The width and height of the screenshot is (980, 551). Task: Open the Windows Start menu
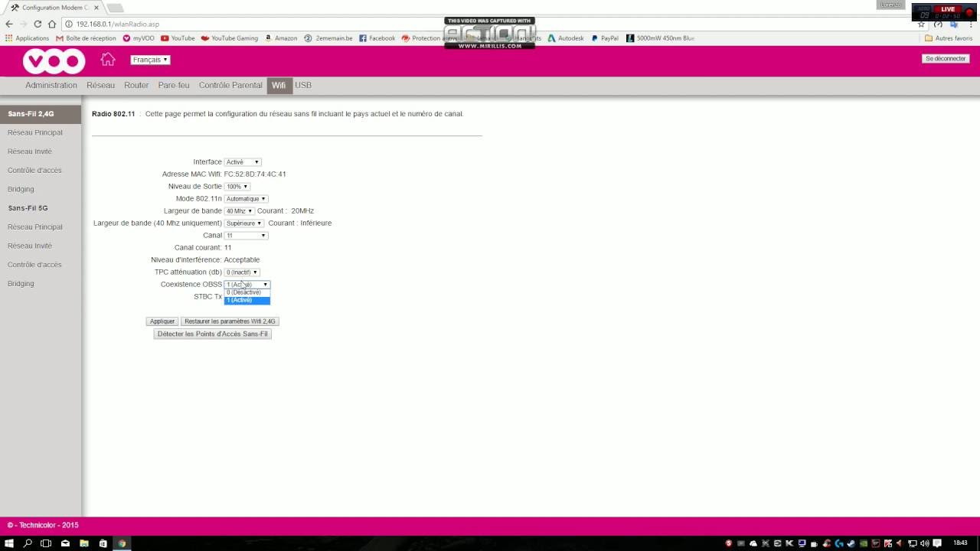click(x=9, y=543)
